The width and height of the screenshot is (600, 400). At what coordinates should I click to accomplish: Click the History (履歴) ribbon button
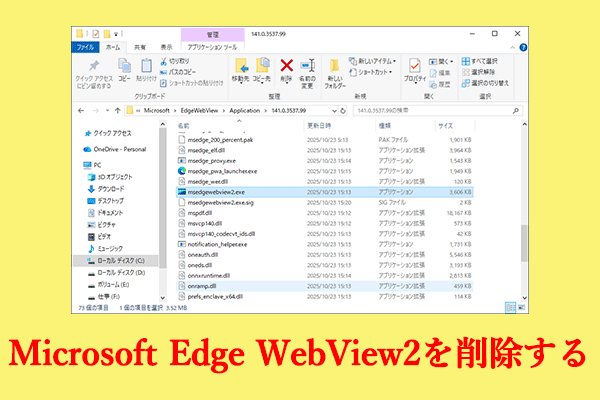[x=440, y=84]
